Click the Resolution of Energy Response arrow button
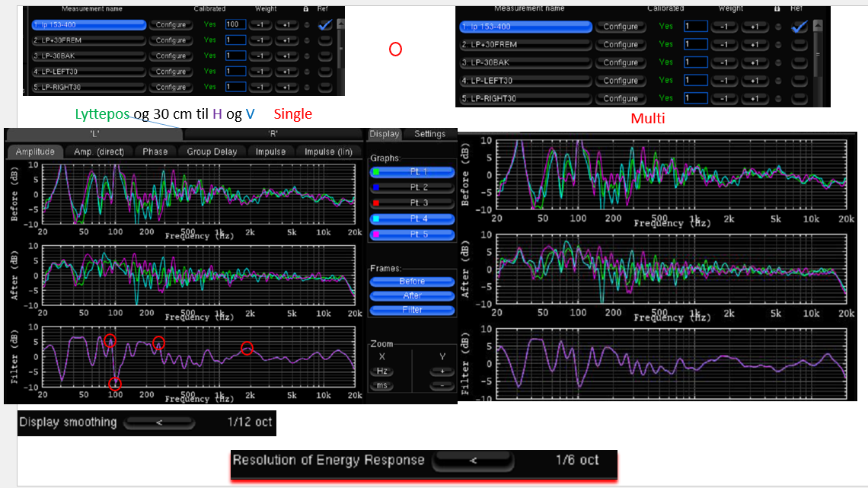868x488 pixels. [x=473, y=461]
